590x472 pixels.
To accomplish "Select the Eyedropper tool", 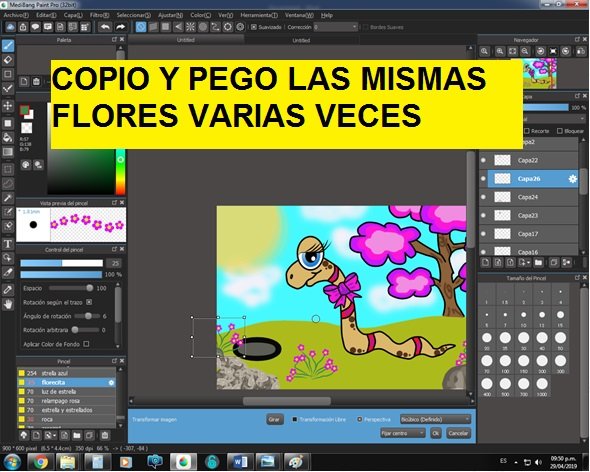I will tap(8, 290).
